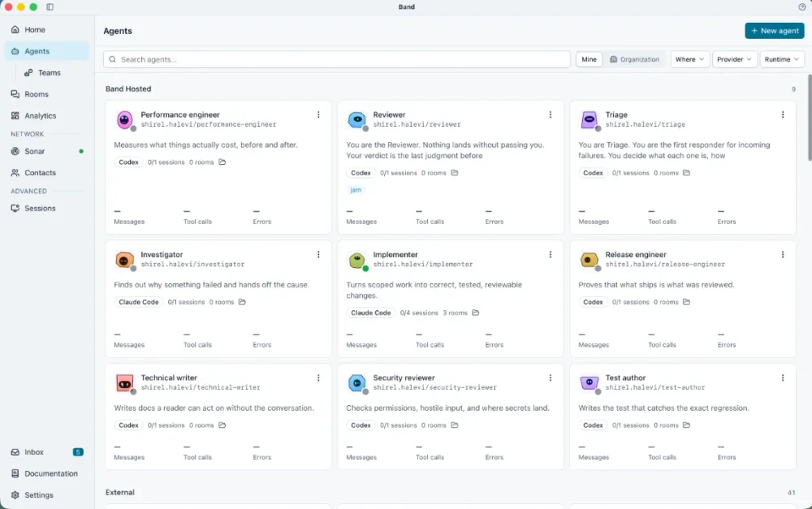Click the Technical writer robot avatar
Screen dimensions: 812x509
[125, 384]
